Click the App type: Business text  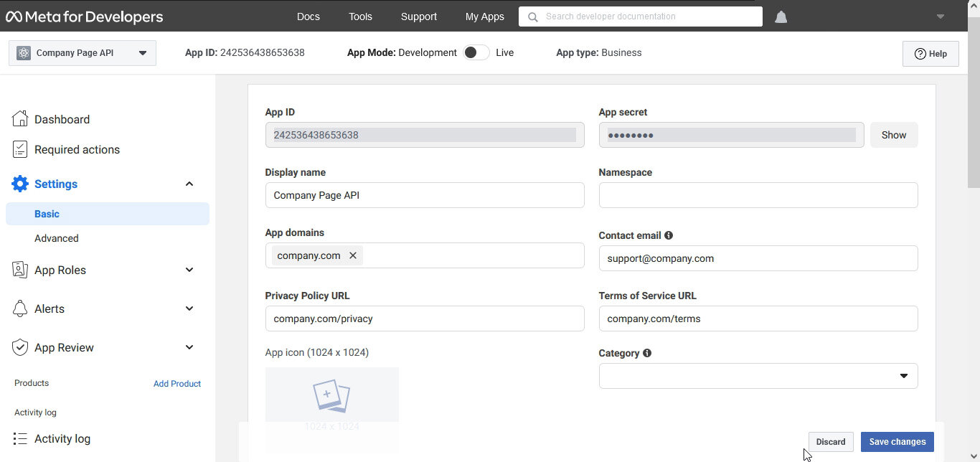coord(599,52)
